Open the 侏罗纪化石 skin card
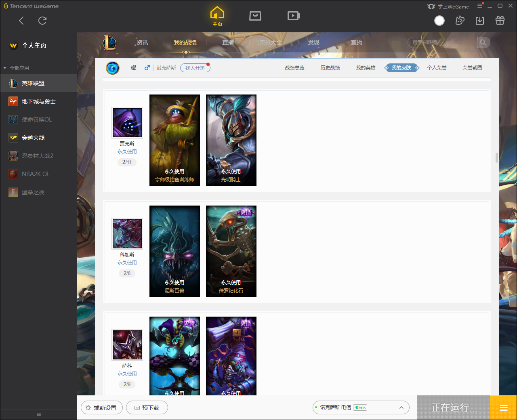This screenshot has width=517, height=420. pos(231,251)
